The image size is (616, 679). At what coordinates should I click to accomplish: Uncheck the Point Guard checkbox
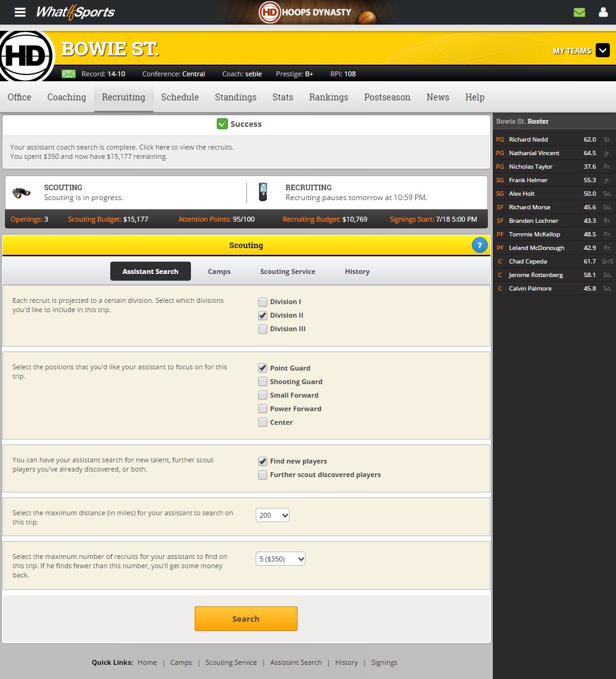coord(263,368)
